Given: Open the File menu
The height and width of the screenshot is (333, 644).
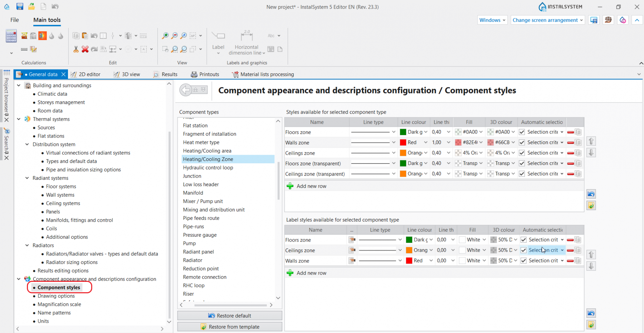Looking at the screenshot, I should click(14, 20).
